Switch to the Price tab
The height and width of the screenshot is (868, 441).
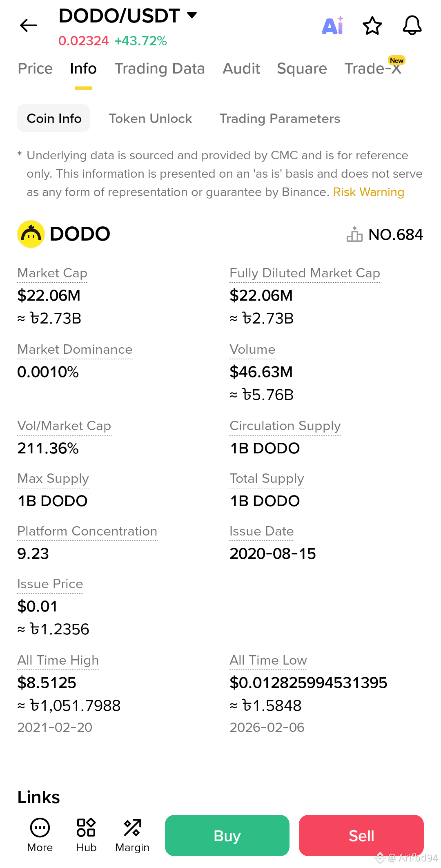tap(35, 69)
